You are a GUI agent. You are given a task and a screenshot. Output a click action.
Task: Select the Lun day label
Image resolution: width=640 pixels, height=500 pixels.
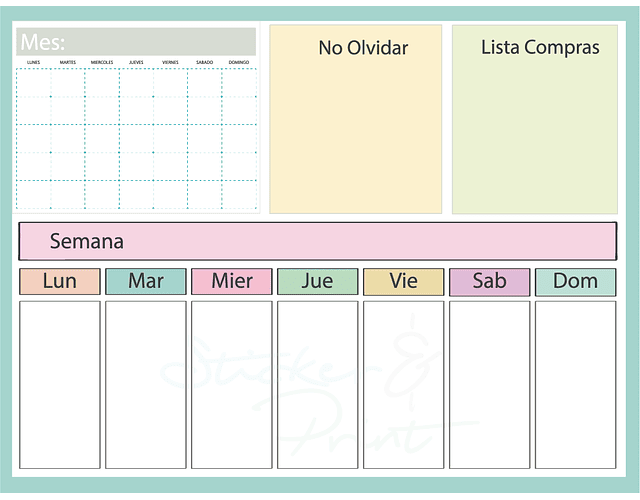tap(60, 281)
